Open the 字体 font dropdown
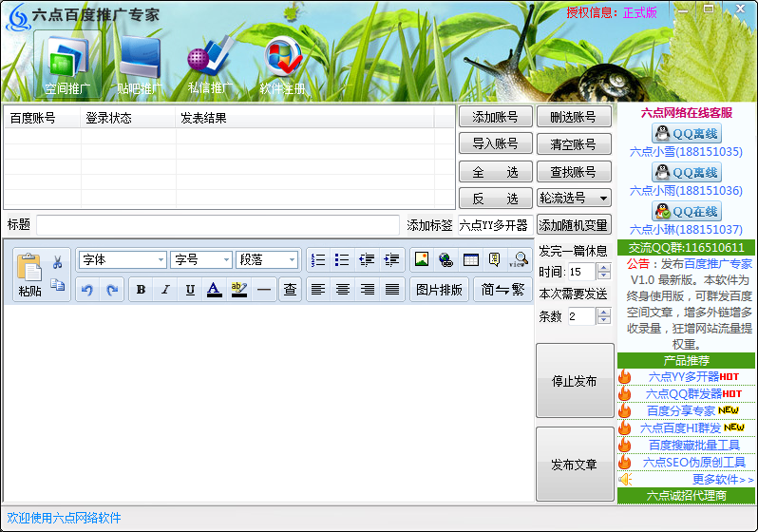 pyautogui.click(x=122, y=259)
